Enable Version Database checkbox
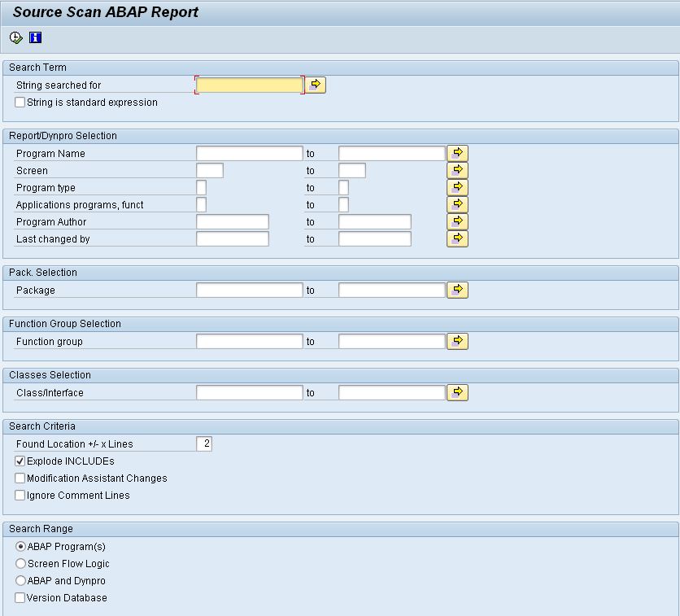 [x=20, y=598]
